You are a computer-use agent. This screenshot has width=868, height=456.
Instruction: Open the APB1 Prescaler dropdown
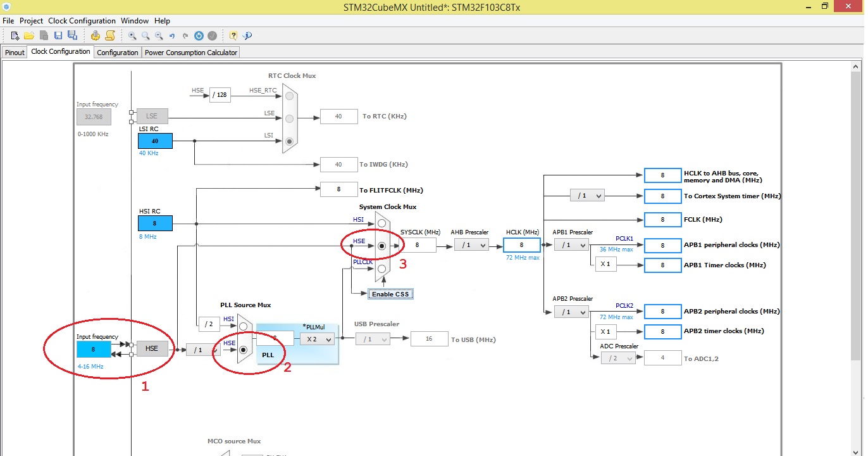[571, 244]
